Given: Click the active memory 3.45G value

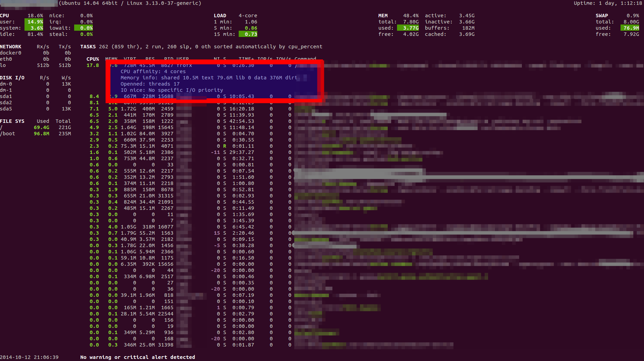Looking at the screenshot, I should tap(467, 16).
